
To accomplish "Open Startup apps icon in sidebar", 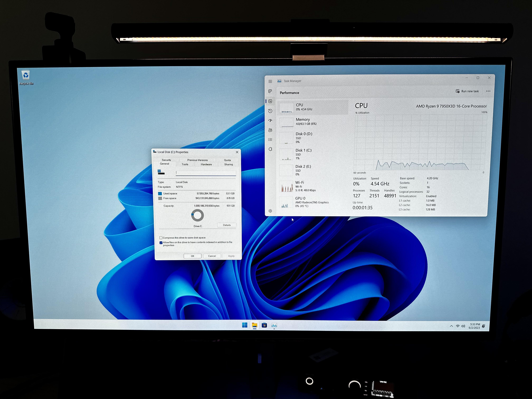I will click(270, 120).
